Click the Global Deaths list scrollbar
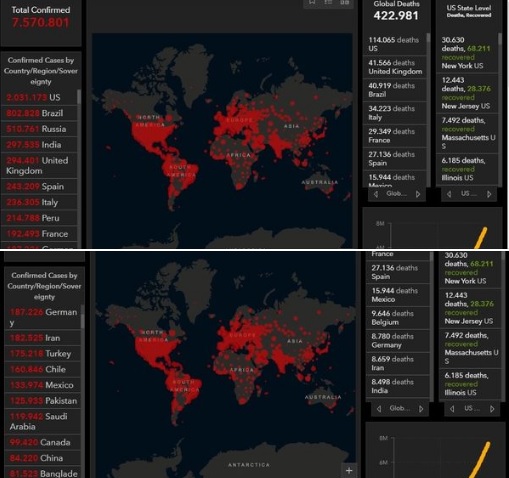 point(428,38)
